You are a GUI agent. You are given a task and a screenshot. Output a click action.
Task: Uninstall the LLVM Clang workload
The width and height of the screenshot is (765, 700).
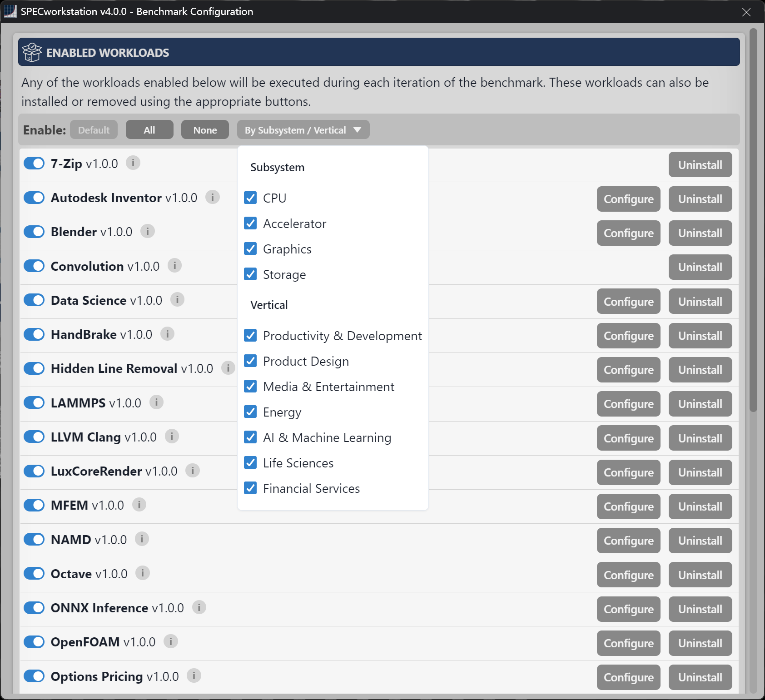pyautogui.click(x=700, y=438)
